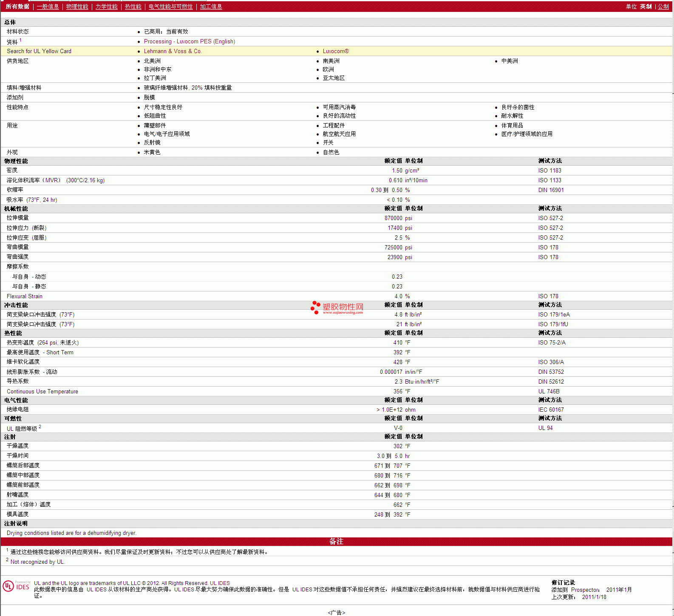This screenshot has height=616, width=674.
Task: Click Search for UL Yellow Card label
Action: (39, 51)
